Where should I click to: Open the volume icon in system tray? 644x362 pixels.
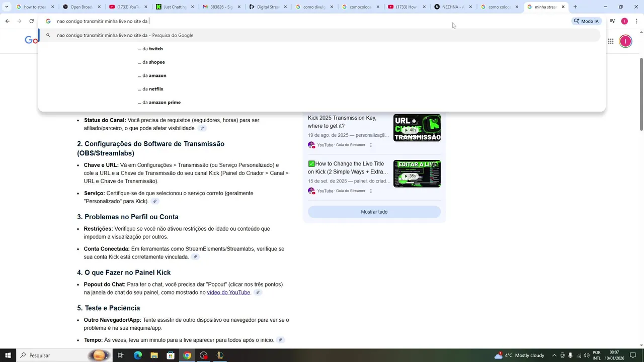pos(587,355)
